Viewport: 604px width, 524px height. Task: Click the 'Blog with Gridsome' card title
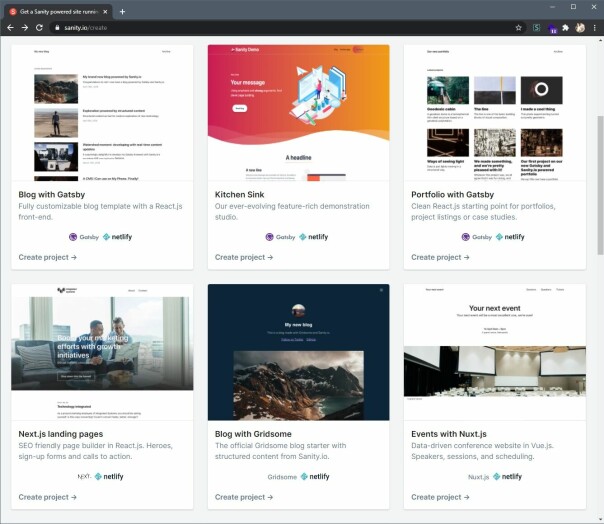[253, 434]
